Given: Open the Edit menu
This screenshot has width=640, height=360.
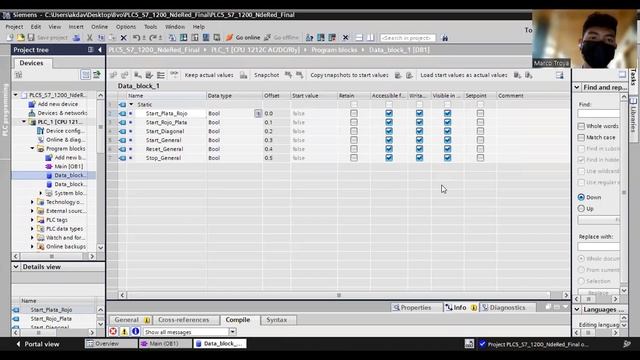Looking at the screenshot, I should [36, 27].
